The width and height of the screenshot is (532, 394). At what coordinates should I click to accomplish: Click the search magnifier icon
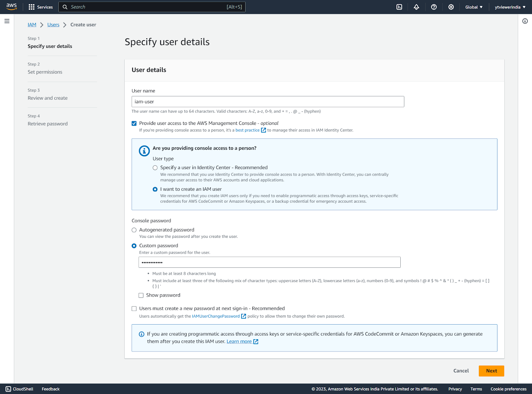click(65, 7)
